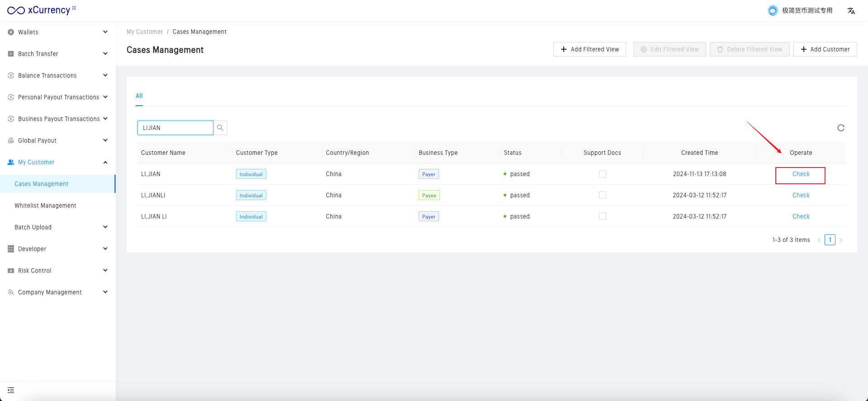Click the search magnifier icon

[220, 128]
